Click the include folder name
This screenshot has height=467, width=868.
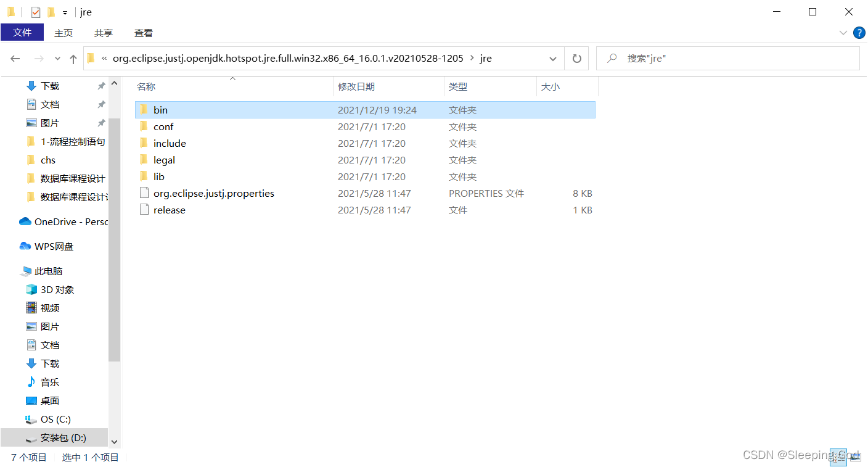[x=170, y=143]
